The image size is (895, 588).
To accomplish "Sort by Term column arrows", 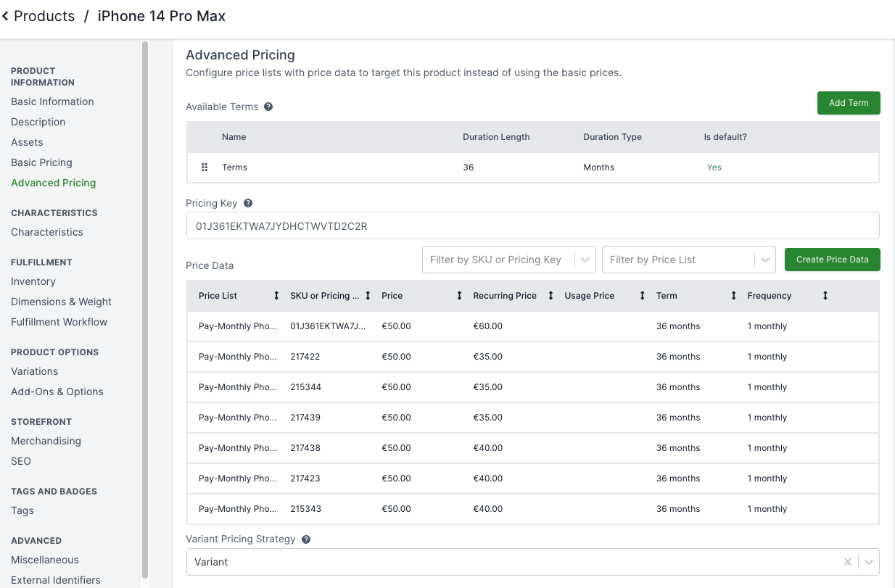I will click(x=733, y=296).
